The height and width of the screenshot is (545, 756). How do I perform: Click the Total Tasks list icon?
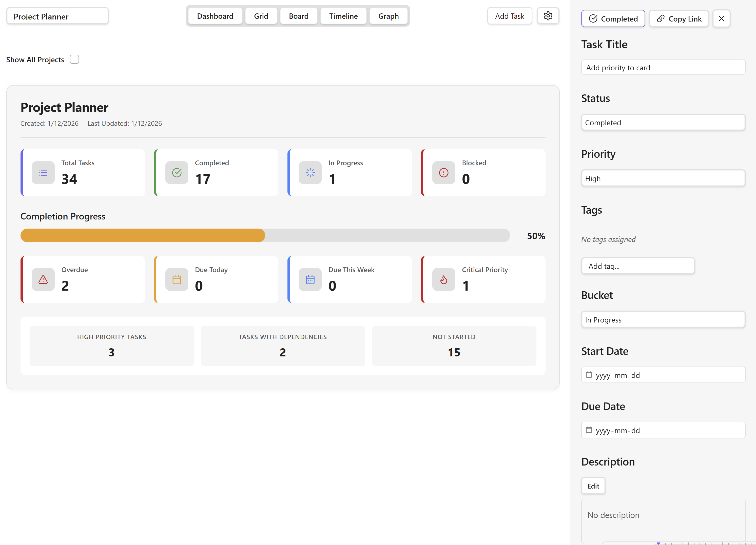click(43, 173)
